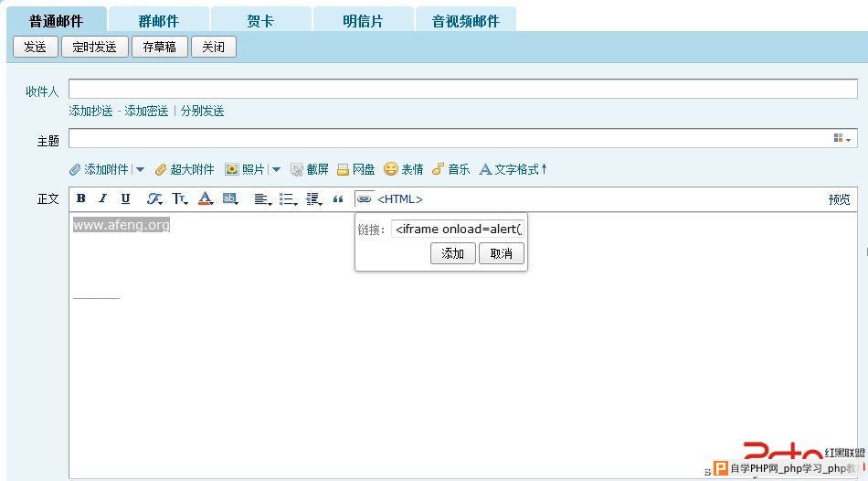Open the 网盘 network disk
Screen dimensions: 868x481
[x=356, y=169]
